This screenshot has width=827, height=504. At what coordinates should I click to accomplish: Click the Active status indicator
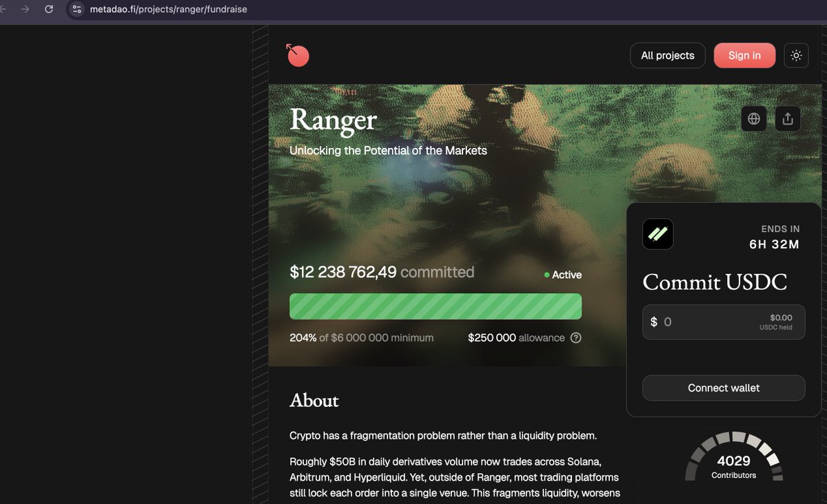point(563,275)
